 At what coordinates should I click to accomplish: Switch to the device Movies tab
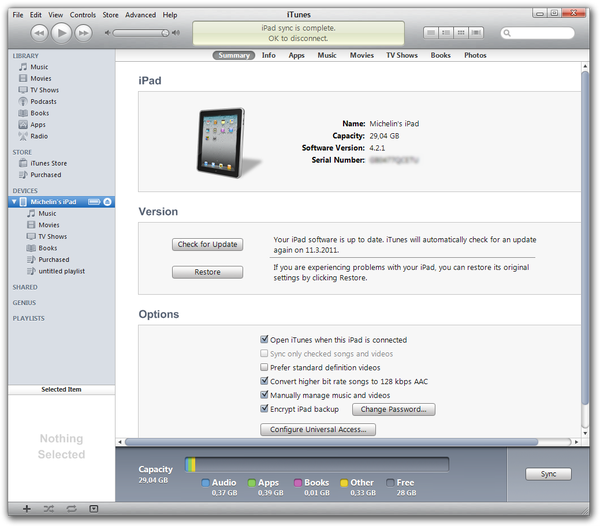[362, 55]
